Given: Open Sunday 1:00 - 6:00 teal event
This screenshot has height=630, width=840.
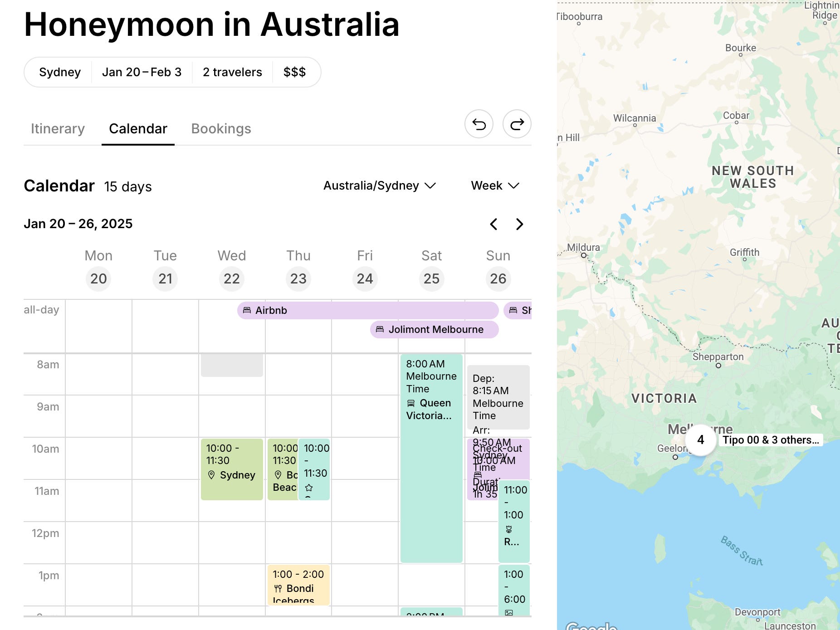Looking at the screenshot, I should tap(514, 590).
